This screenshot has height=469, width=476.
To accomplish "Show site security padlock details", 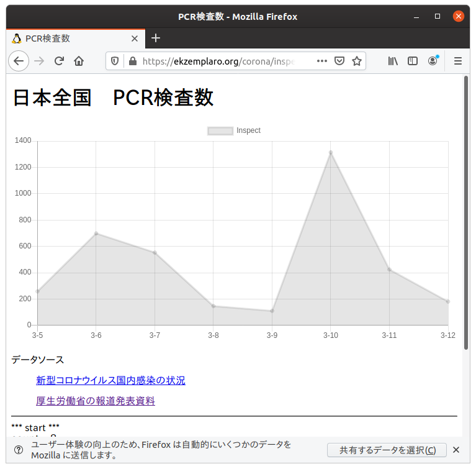I will pyautogui.click(x=133, y=61).
